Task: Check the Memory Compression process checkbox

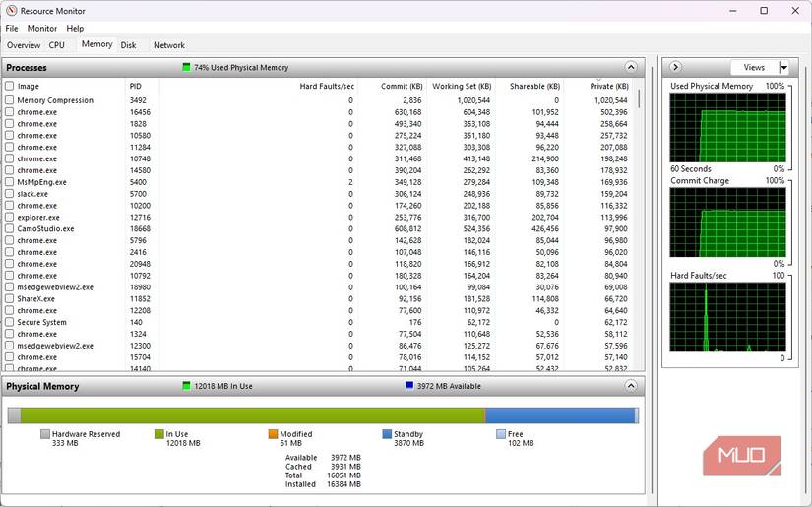Action: (9, 100)
